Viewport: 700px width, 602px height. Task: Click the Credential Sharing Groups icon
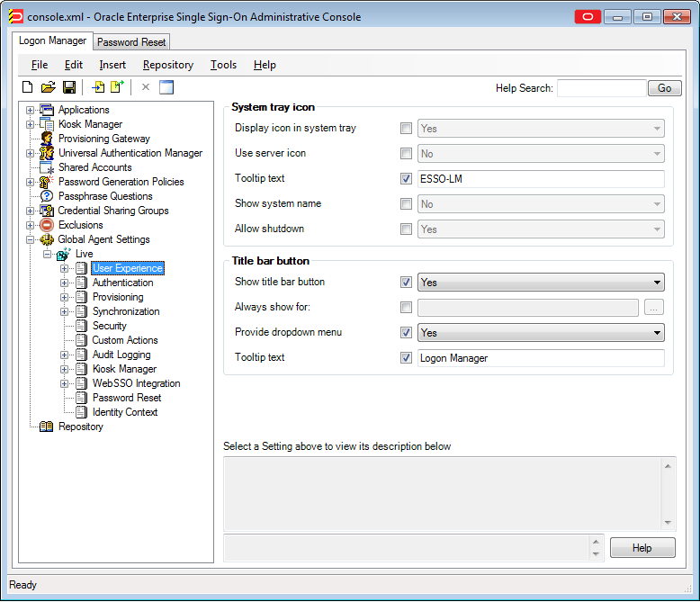[47, 211]
